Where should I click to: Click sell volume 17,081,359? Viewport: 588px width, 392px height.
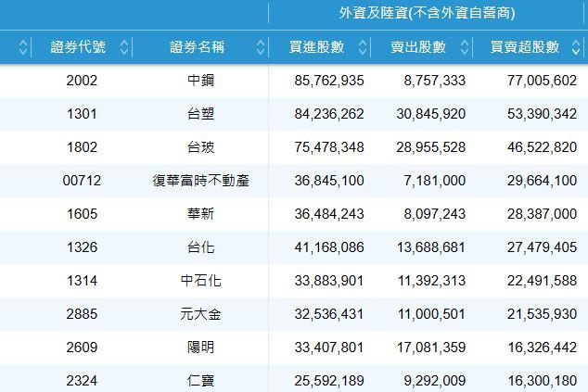pos(431,348)
